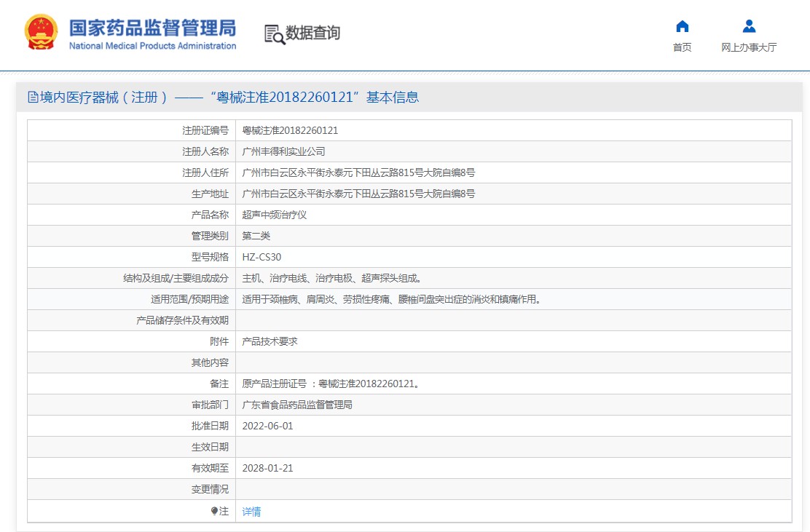Click the 首页 house icon
This screenshot has width=810, height=532.
(x=682, y=27)
